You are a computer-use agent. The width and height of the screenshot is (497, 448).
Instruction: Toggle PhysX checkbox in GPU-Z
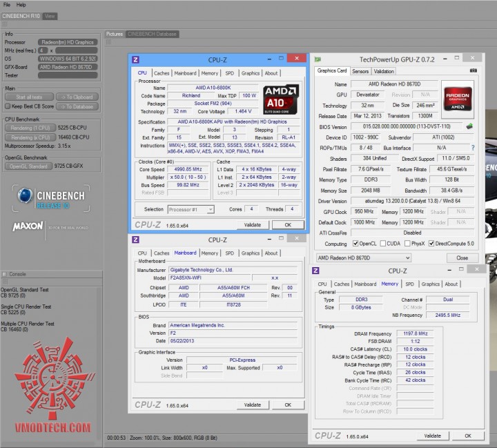(407, 244)
